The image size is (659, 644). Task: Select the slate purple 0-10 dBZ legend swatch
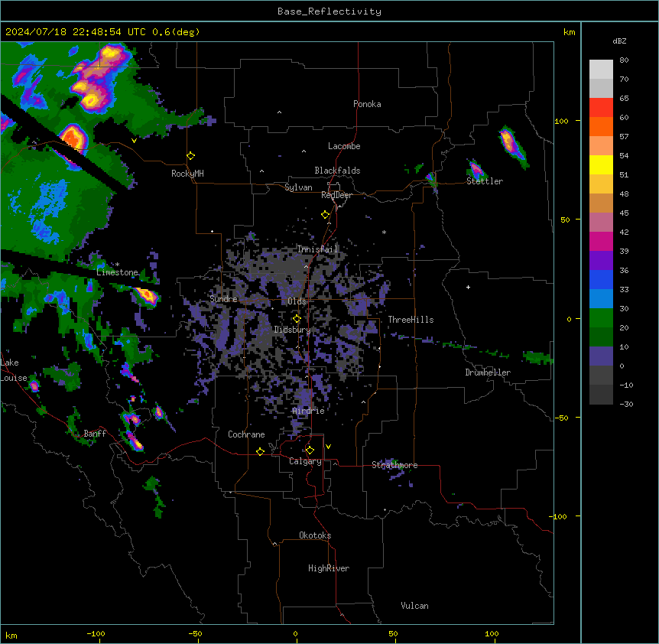(x=601, y=356)
